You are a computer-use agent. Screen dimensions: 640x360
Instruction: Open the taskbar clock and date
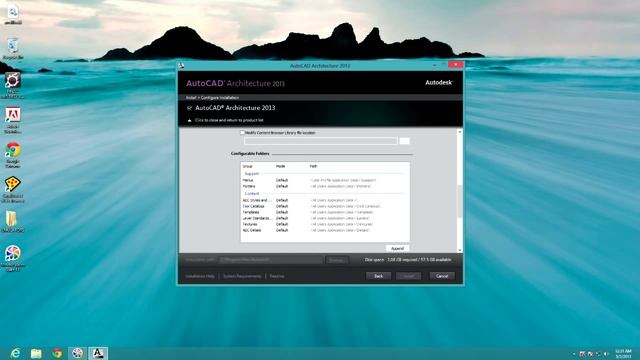point(623,353)
